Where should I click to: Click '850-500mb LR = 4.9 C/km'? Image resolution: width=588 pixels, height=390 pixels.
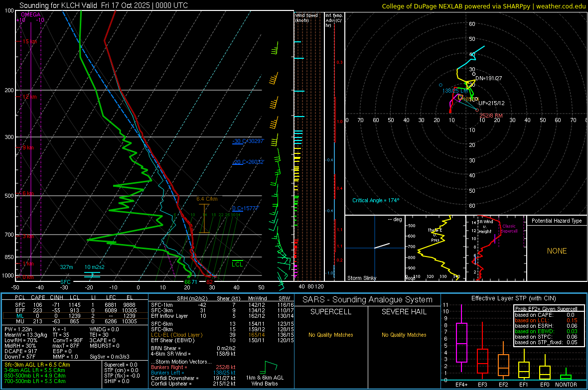[35, 376]
